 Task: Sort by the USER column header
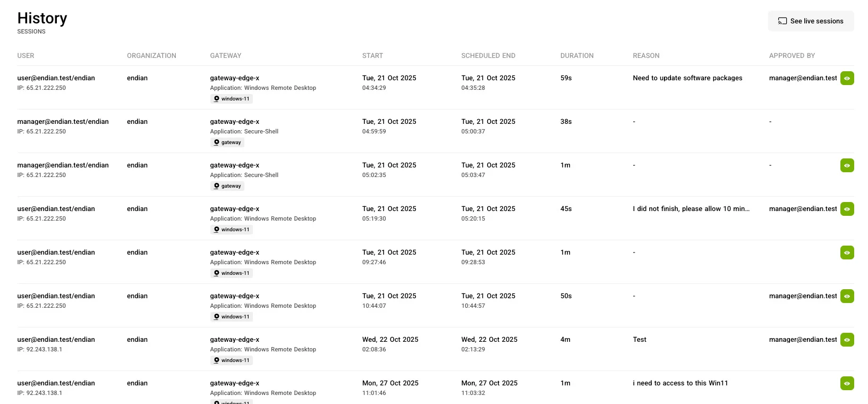(x=25, y=56)
